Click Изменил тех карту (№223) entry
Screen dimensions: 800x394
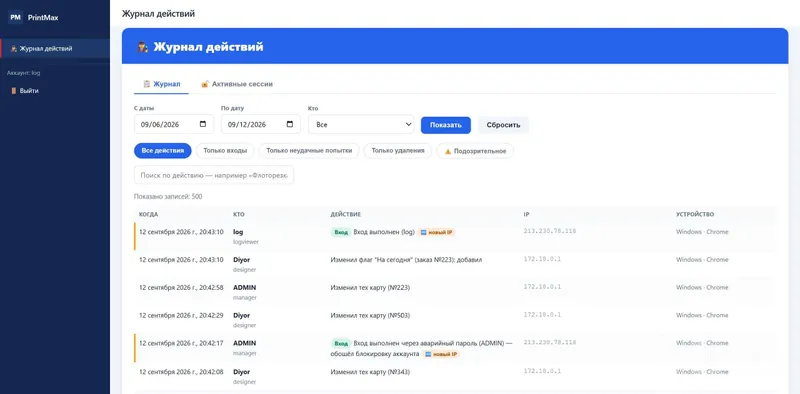370,288
